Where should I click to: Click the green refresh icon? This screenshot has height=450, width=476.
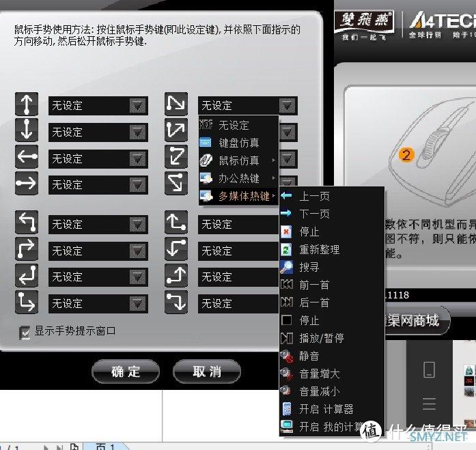tap(286, 249)
